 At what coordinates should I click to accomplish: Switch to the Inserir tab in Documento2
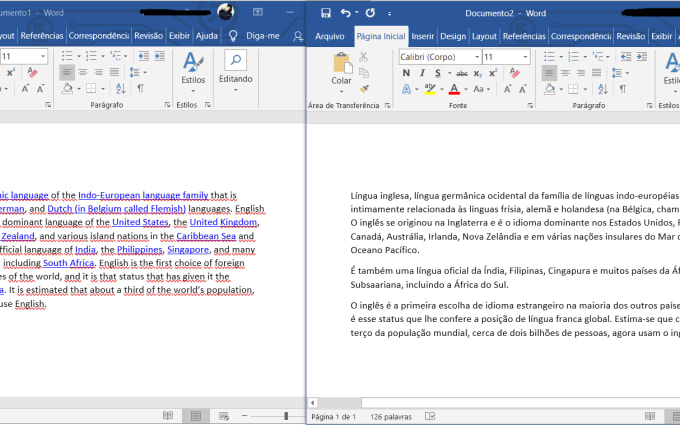click(x=422, y=36)
